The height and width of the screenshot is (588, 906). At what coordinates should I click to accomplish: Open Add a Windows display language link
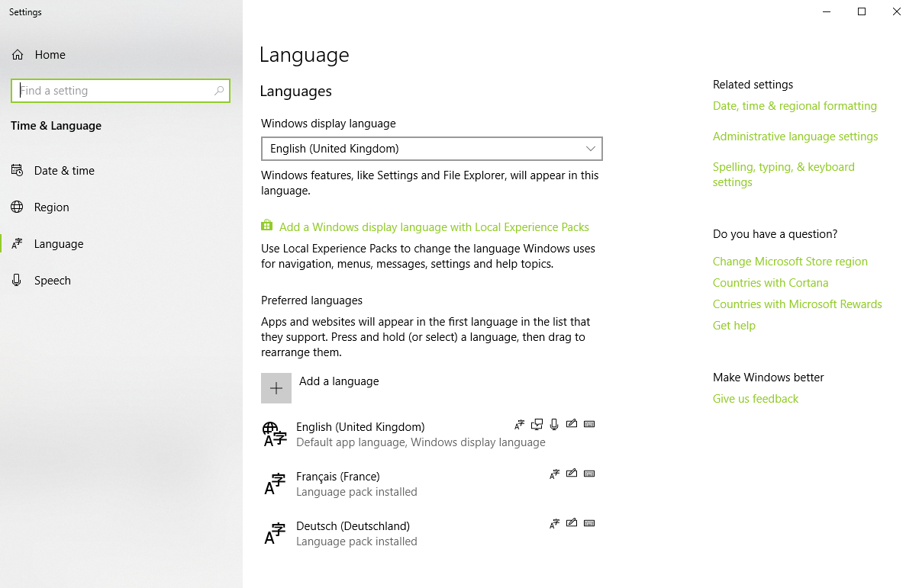(434, 227)
